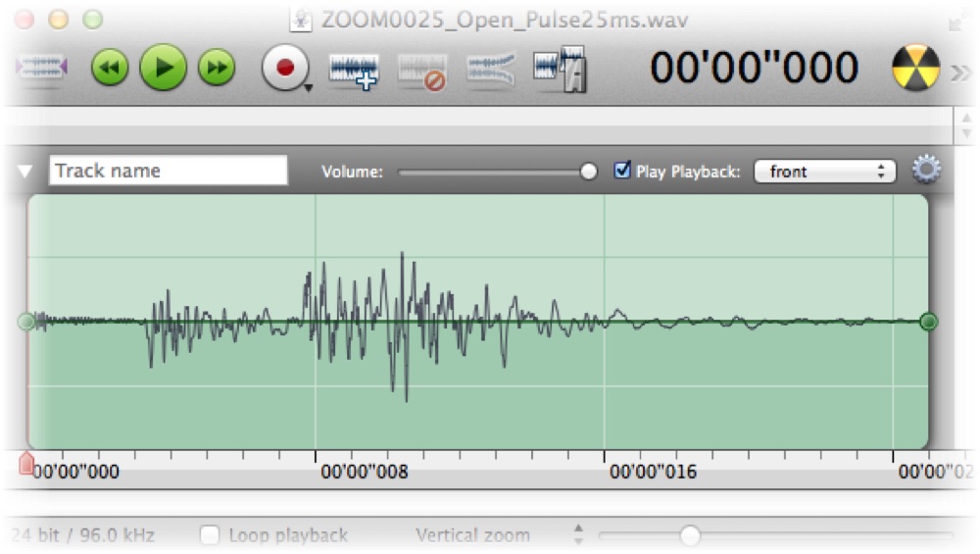Viewport: 980px width, 554px height.
Task: Open the record options dropdown arrow
Action: coord(308,89)
